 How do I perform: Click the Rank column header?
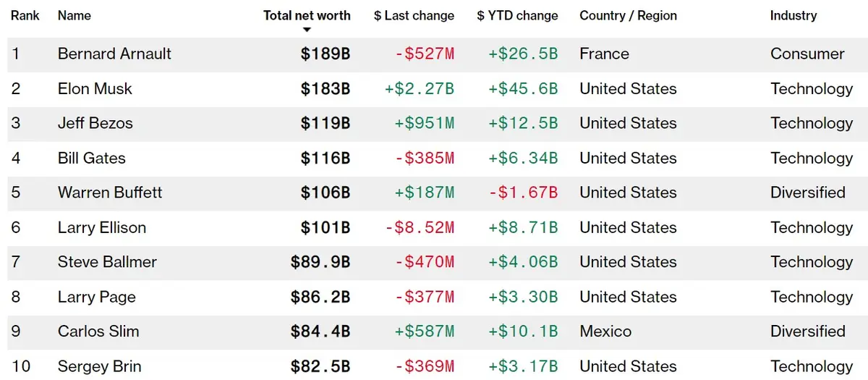tap(25, 15)
